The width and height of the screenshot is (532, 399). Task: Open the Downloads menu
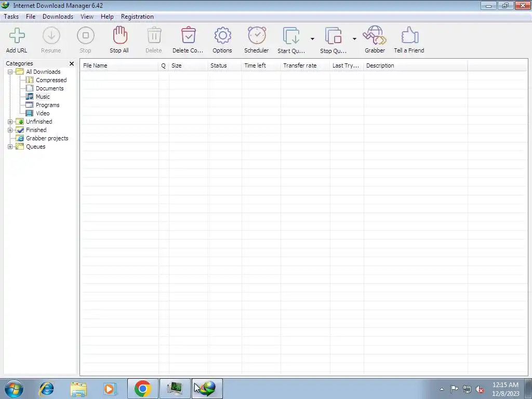tap(58, 17)
